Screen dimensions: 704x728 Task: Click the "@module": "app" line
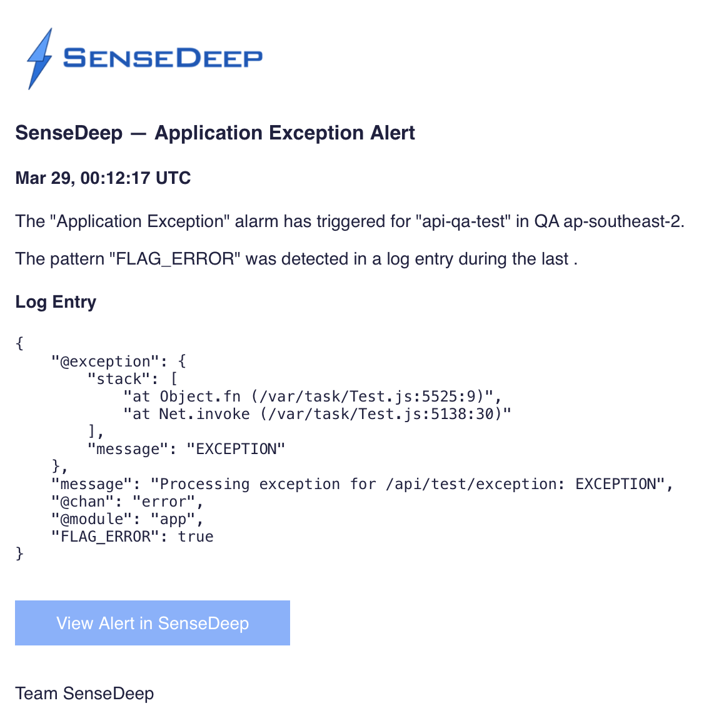(127, 519)
